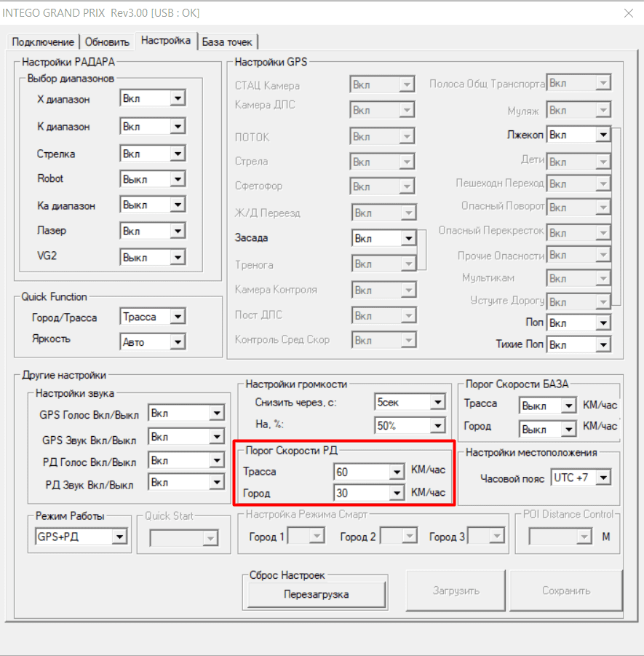The width and height of the screenshot is (644, 656).
Task: Switch to the База точек tab
Action: pos(228,42)
